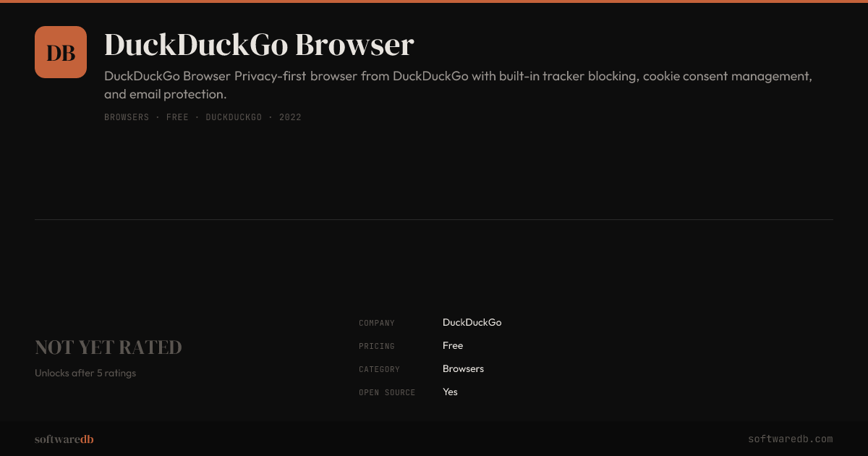Click the orange DB logo icon
868x456 pixels.
pyautogui.click(x=61, y=52)
